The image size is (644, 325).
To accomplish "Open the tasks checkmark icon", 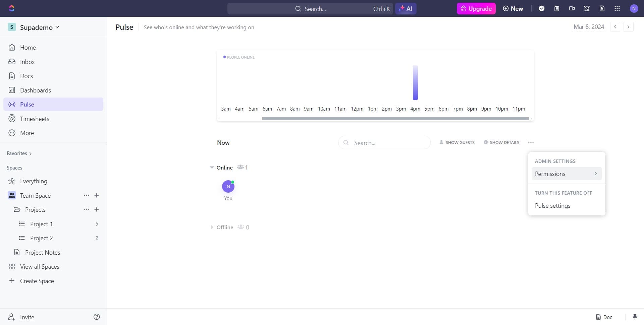I will [x=542, y=8].
